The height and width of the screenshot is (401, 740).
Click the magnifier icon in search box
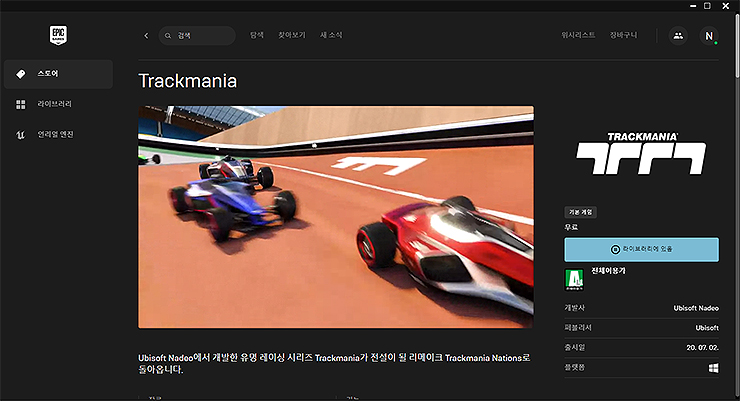click(x=168, y=35)
